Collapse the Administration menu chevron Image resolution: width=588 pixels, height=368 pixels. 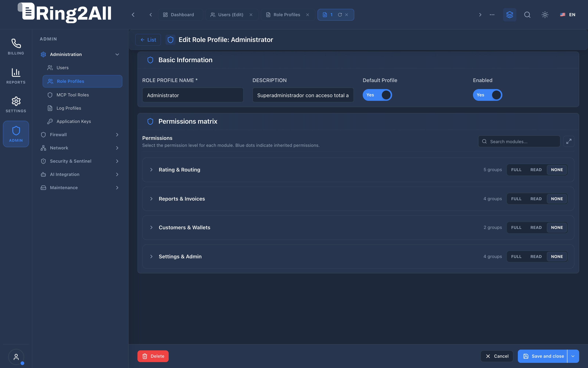click(117, 54)
